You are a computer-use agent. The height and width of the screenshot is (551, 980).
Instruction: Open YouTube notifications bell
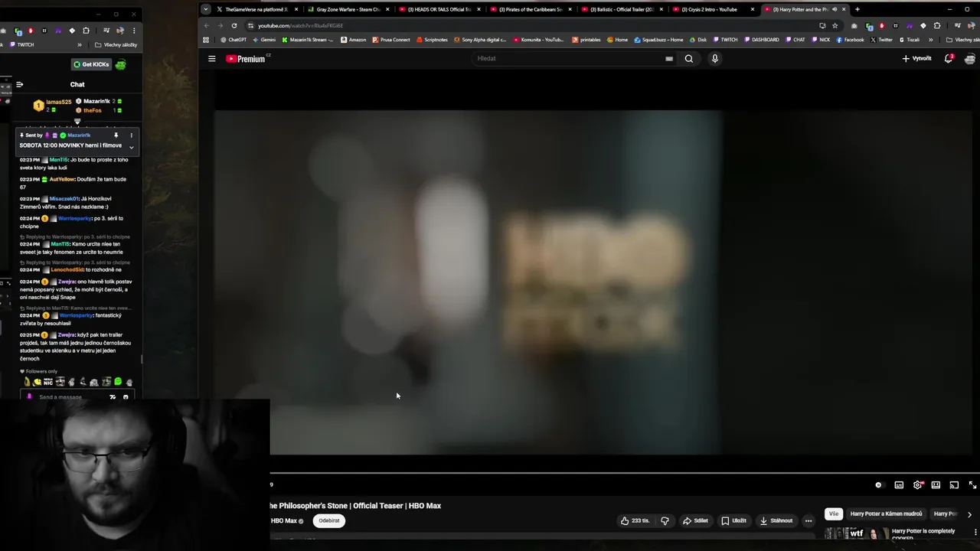pyautogui.click(x=949, y=58)
